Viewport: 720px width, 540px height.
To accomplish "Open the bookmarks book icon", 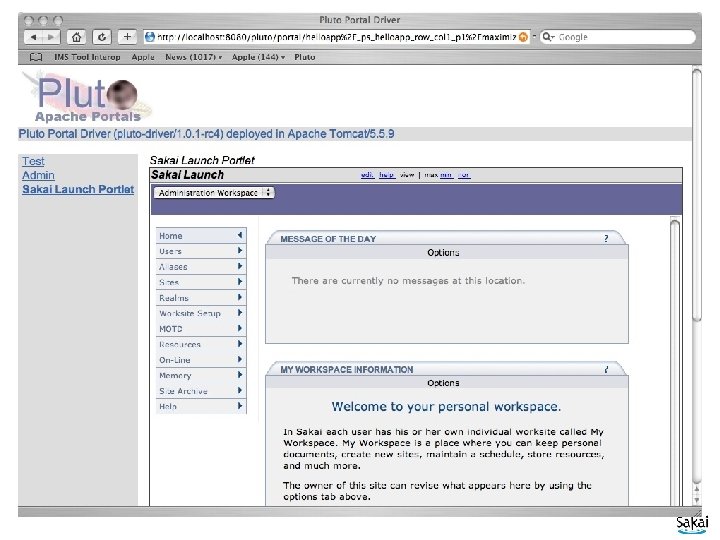I will point(36,57).
